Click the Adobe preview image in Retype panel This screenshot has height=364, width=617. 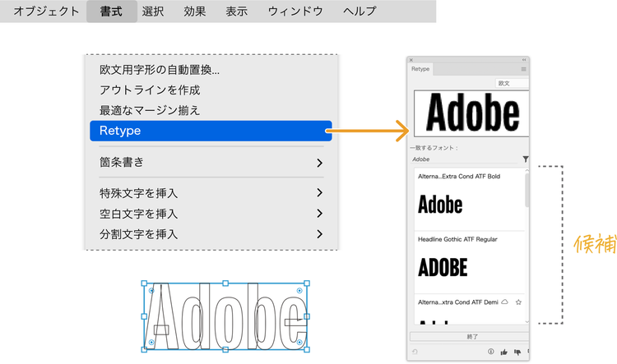point(471,113)
